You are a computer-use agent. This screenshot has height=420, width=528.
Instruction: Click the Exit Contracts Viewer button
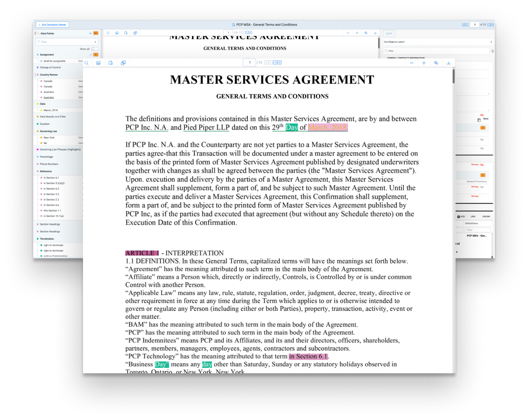pyautogui.click(x=51, y=24)
